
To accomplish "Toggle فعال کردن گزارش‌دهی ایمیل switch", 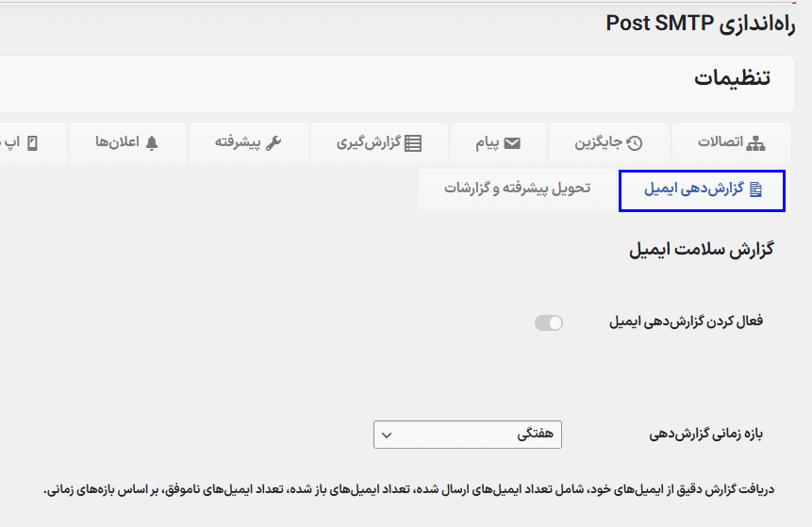I will click(x=549, y=323).
